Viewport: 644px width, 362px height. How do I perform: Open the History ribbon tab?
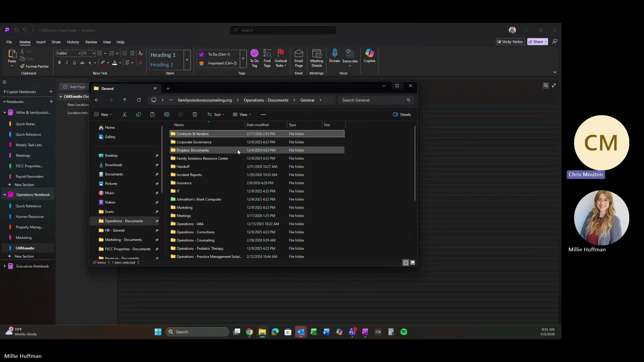pos(73,42)
